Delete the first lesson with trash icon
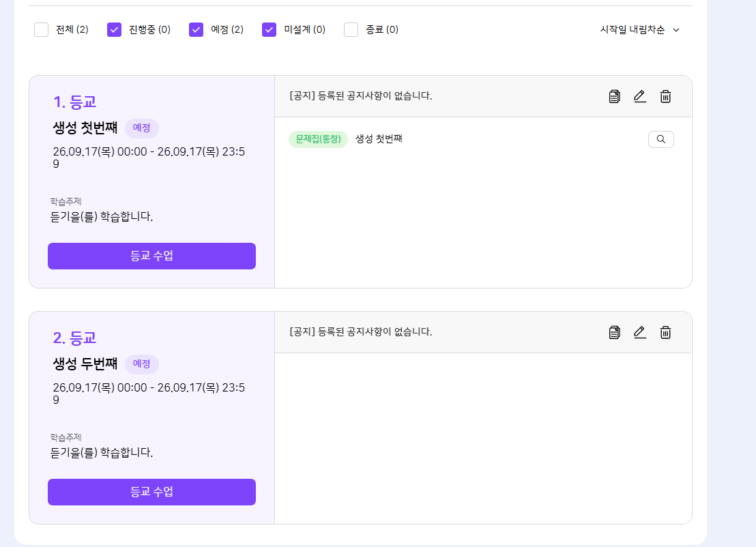The image size is (756, 547). pyautogui.click(x=665, y=96)
